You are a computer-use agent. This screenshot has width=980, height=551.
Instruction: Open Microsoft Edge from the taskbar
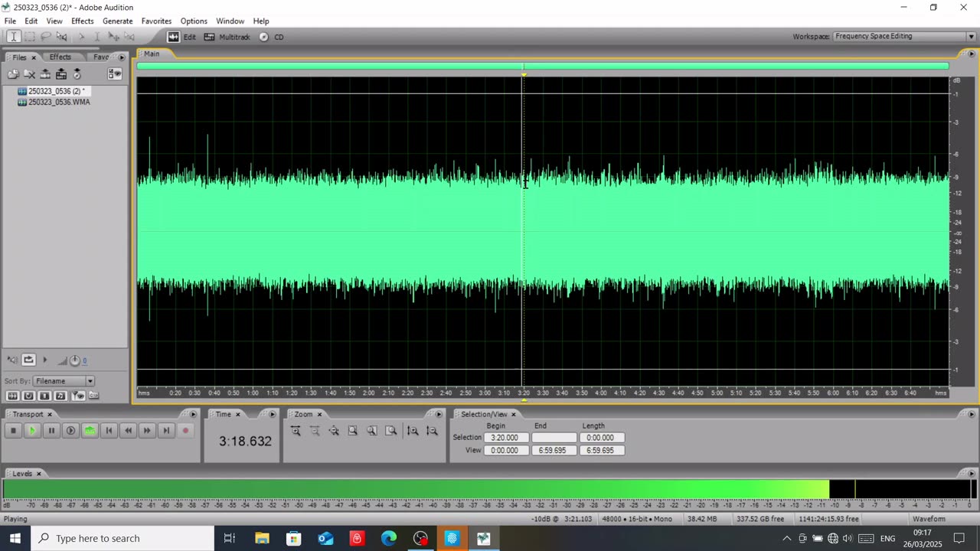tap(389, 538)
